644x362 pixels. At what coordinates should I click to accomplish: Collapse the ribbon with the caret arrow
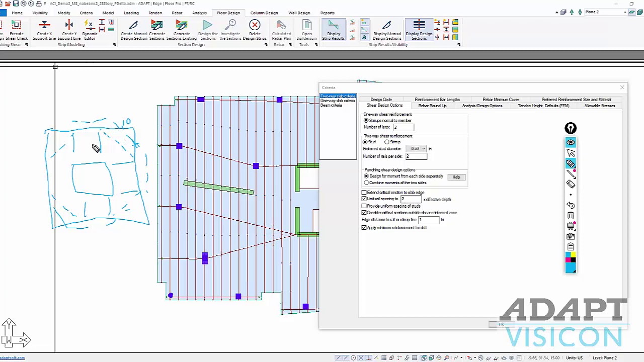(557, 12)
